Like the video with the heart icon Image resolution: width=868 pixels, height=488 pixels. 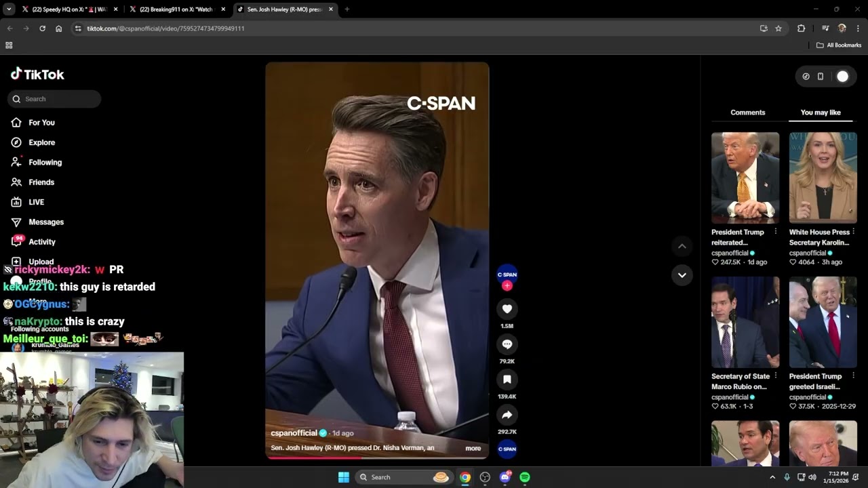coord(507,309)
